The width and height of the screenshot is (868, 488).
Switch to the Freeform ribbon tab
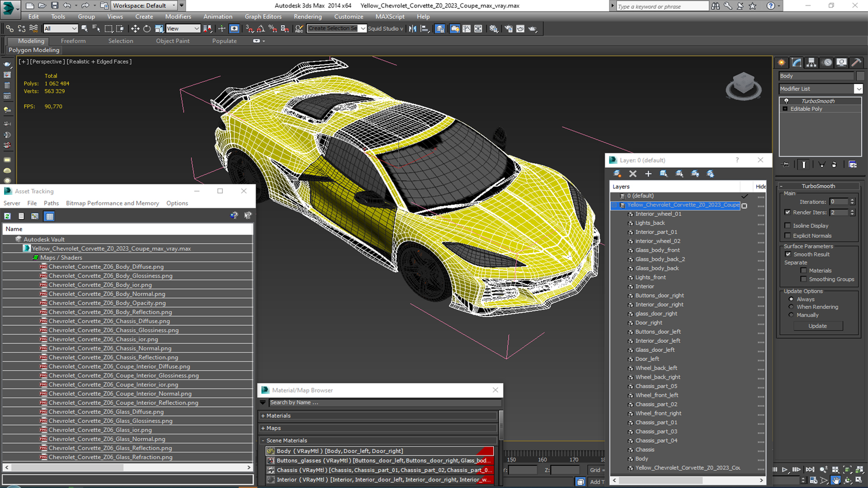point(73,41)
